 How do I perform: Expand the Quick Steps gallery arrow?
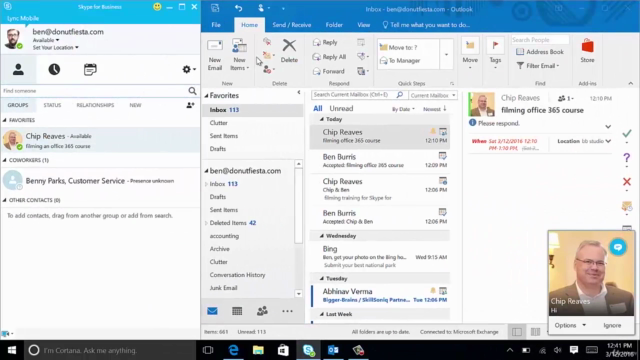tap(446, 55)
